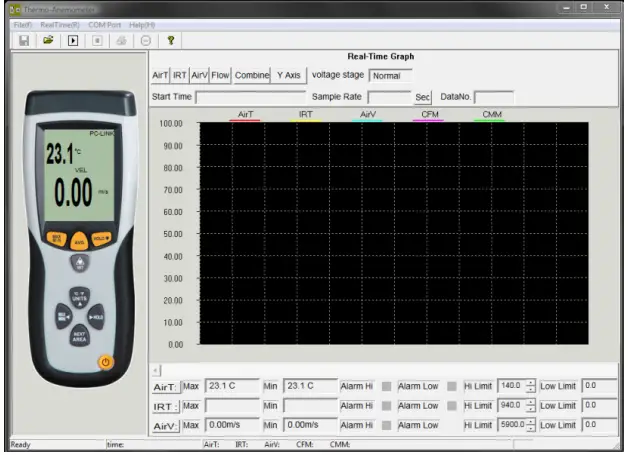This screenshot has height=455, width=634.
Task: Toggle the IRT Alarm Low indicator
Action: pyautogui.click(x=451, y=406)
